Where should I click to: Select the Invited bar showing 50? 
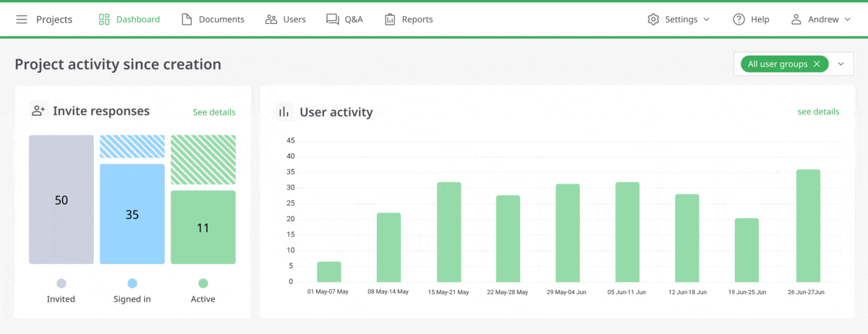point(61,200)
